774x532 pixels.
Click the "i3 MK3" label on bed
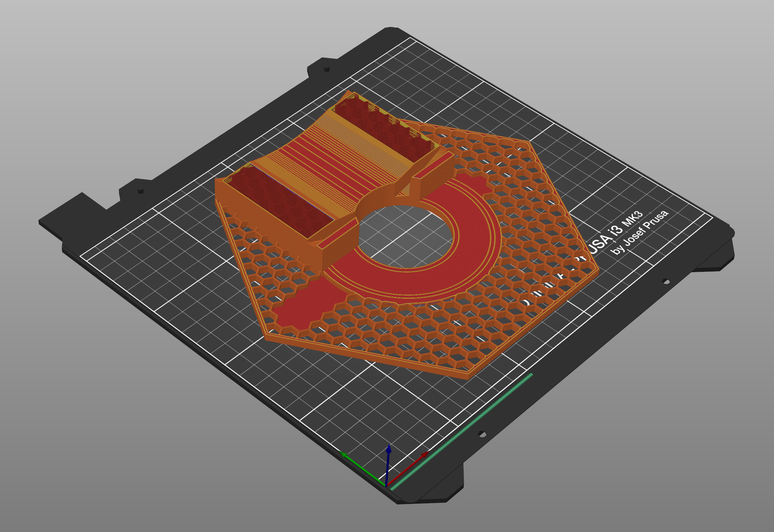point(625,224)
